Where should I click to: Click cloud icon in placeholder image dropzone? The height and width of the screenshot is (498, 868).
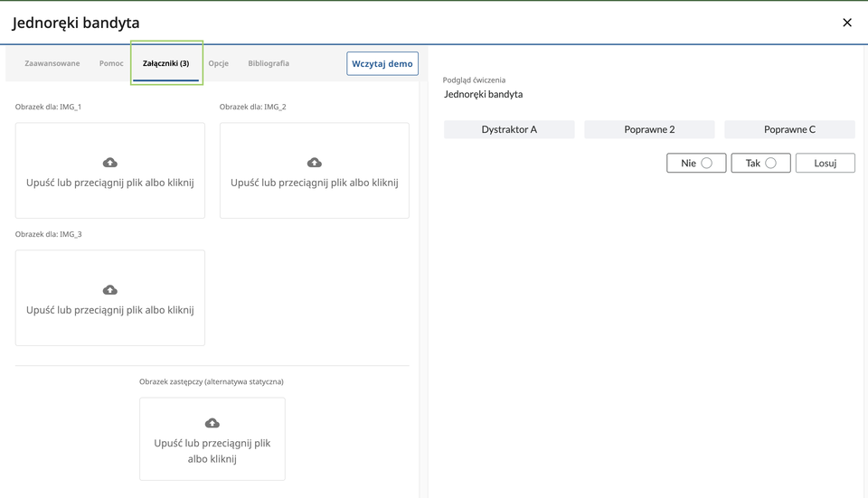212,423
